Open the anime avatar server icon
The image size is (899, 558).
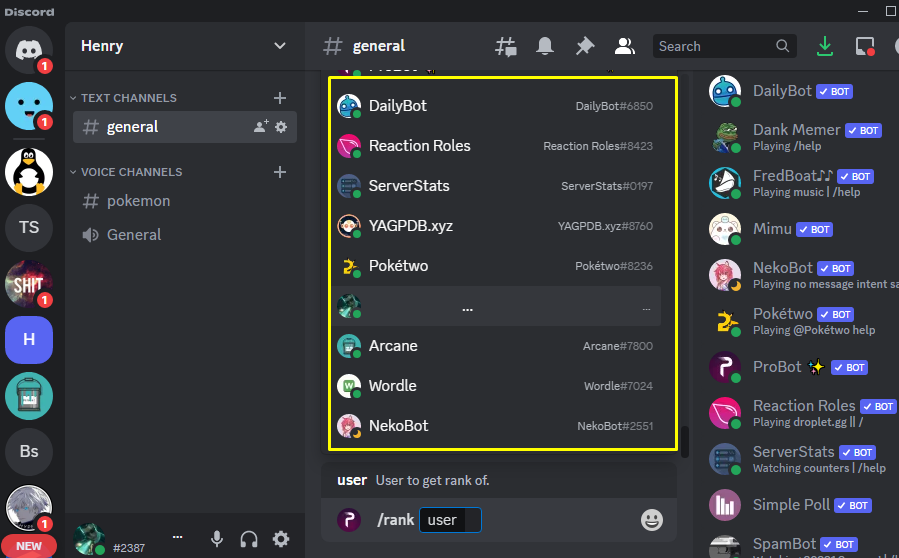29,508
